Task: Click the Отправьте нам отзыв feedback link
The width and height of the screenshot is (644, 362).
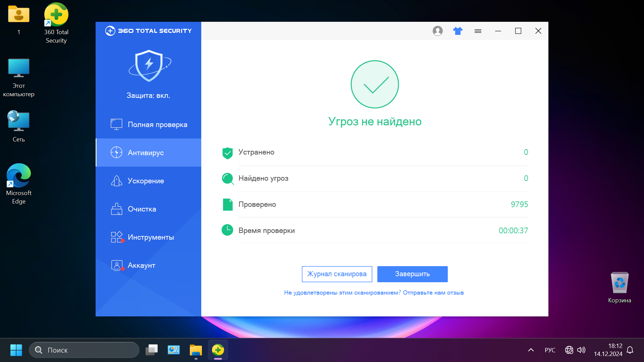Action: pyautogui.click(x=433, y=293)
